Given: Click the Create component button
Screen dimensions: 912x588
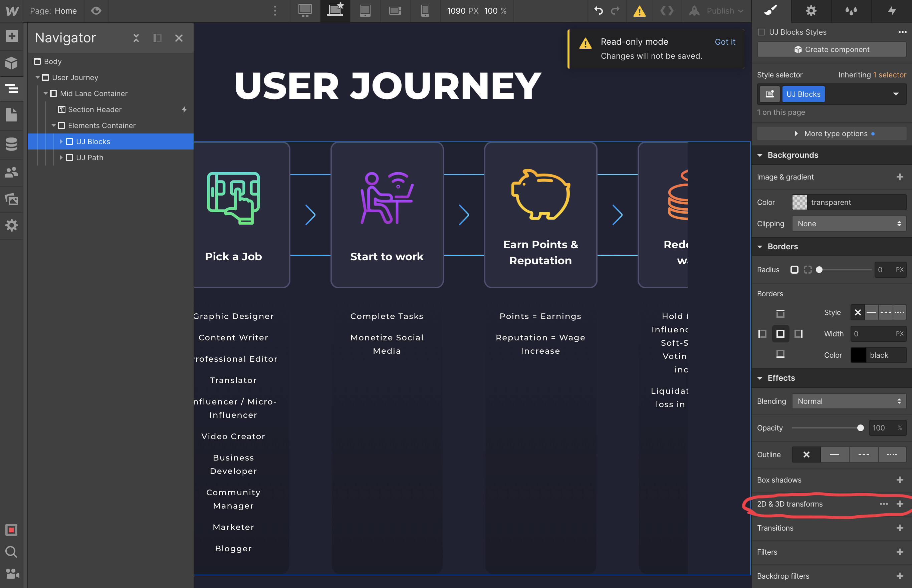Looking at the screenshot, I should [x=832, y=50].
